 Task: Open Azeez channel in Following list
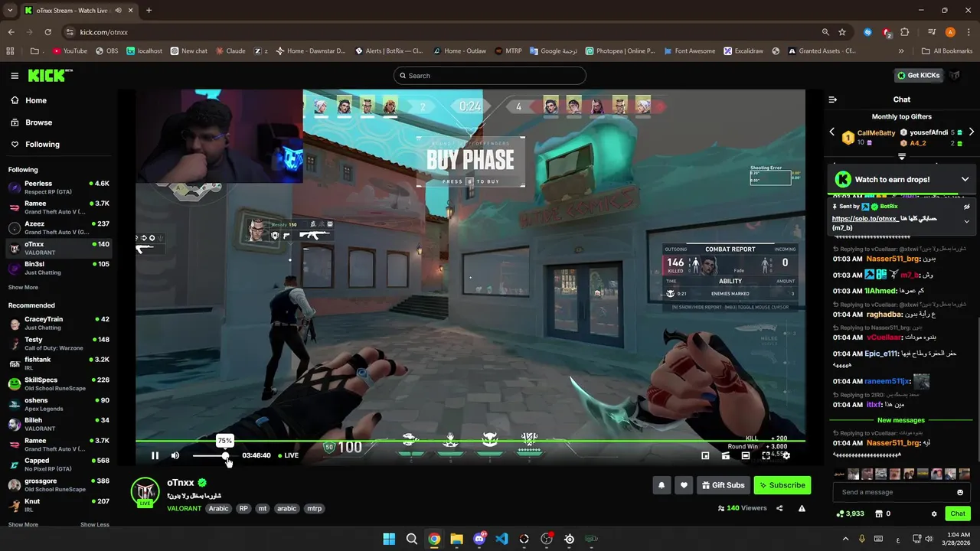[59, 227]
